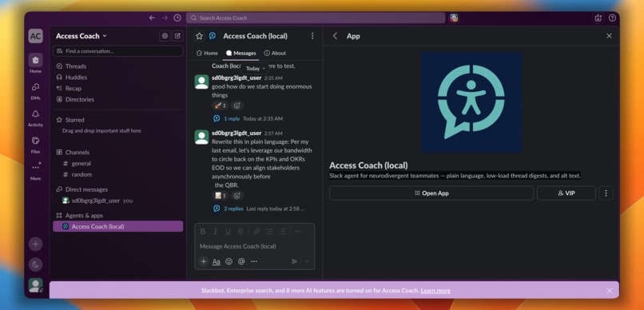Open the sd0bgrg3lgdt_user direct message
644x310 pixels.
[x=95, y=201]
